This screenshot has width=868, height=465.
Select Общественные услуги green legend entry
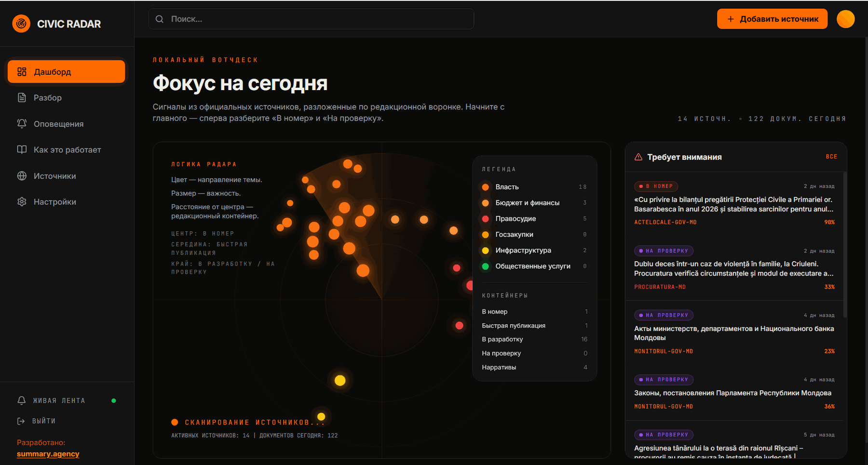click(534, 266)
